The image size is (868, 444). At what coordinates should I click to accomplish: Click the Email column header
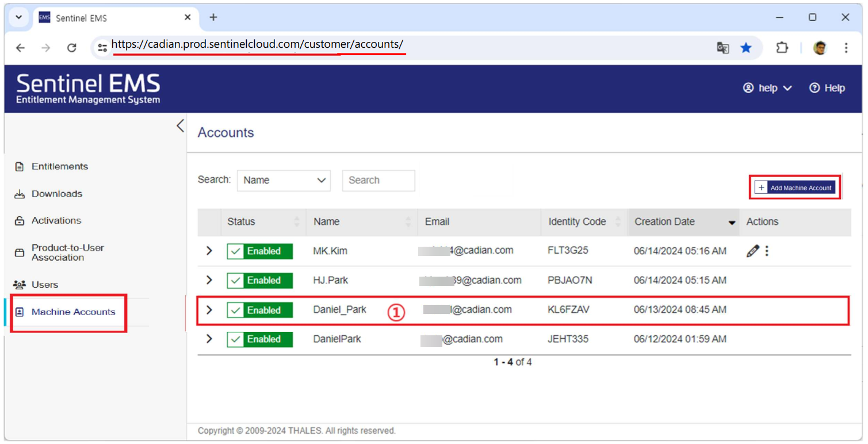point(437,222)
